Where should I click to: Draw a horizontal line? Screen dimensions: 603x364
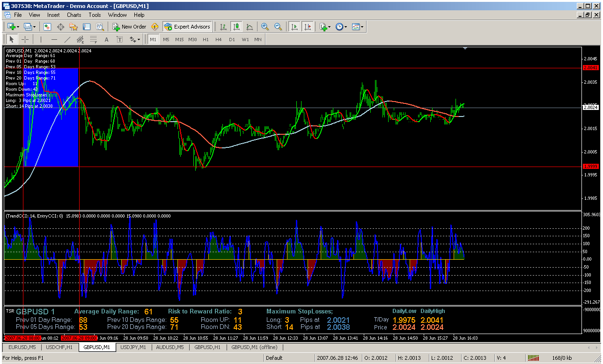pyautogui.click(x=54, y=40)
